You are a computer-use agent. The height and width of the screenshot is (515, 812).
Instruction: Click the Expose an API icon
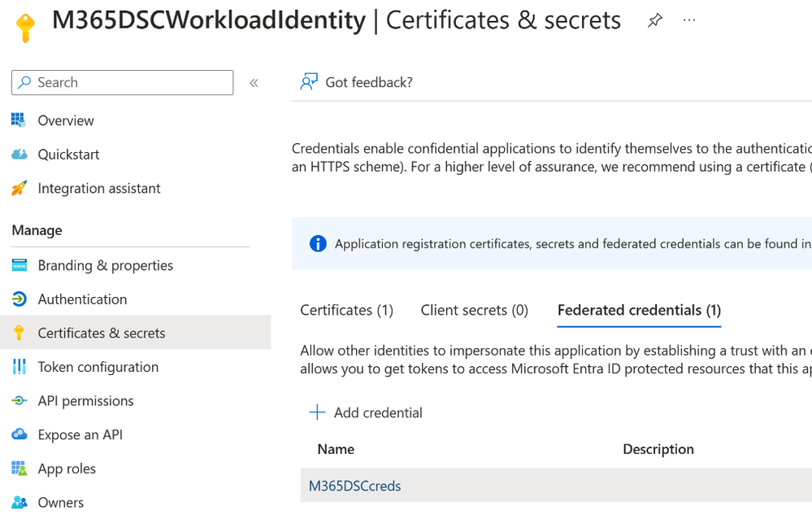click(19, 434)
